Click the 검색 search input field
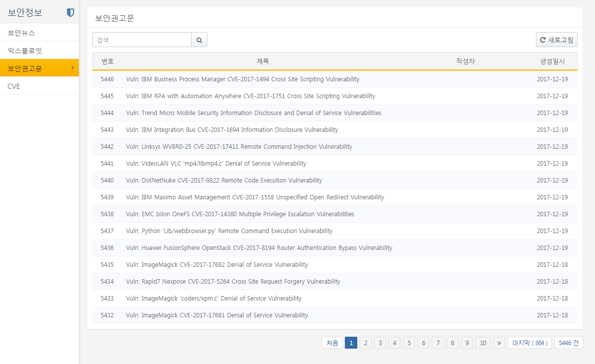Screen dimensions: 595x364 point(142,40)
